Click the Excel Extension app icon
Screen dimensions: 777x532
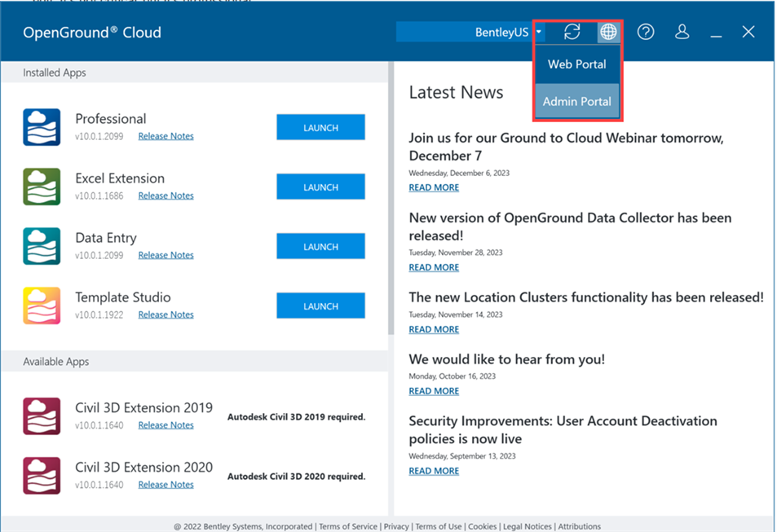42,187
